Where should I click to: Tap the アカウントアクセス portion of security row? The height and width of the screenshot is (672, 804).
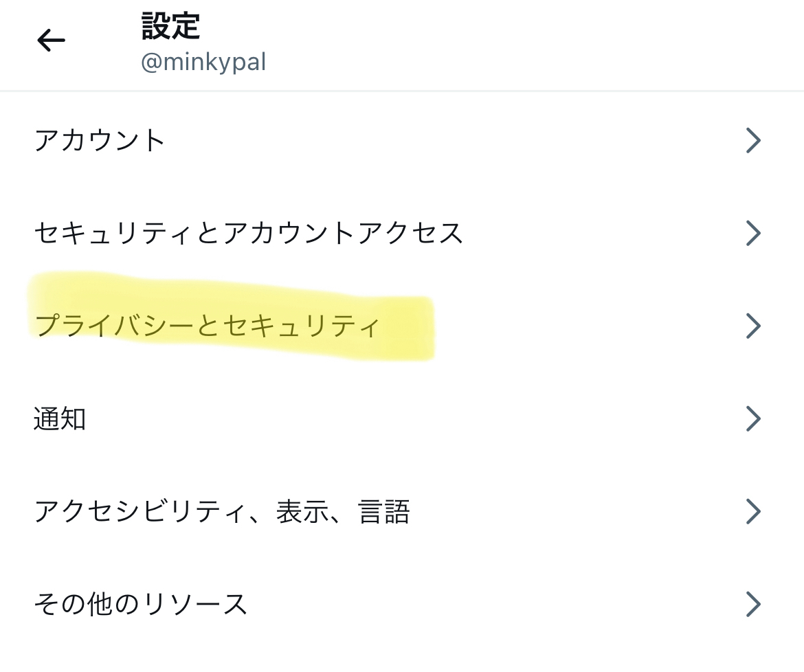click(344, 234)
